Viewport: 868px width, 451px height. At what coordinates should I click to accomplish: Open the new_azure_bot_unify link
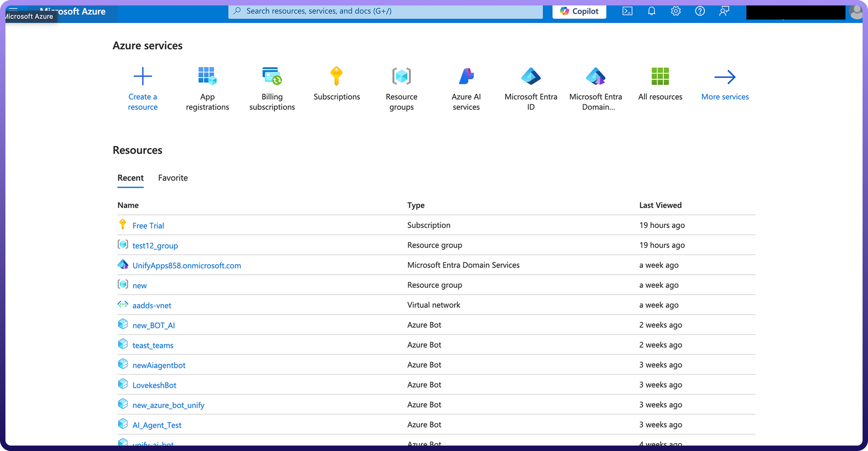click(168, 405)
